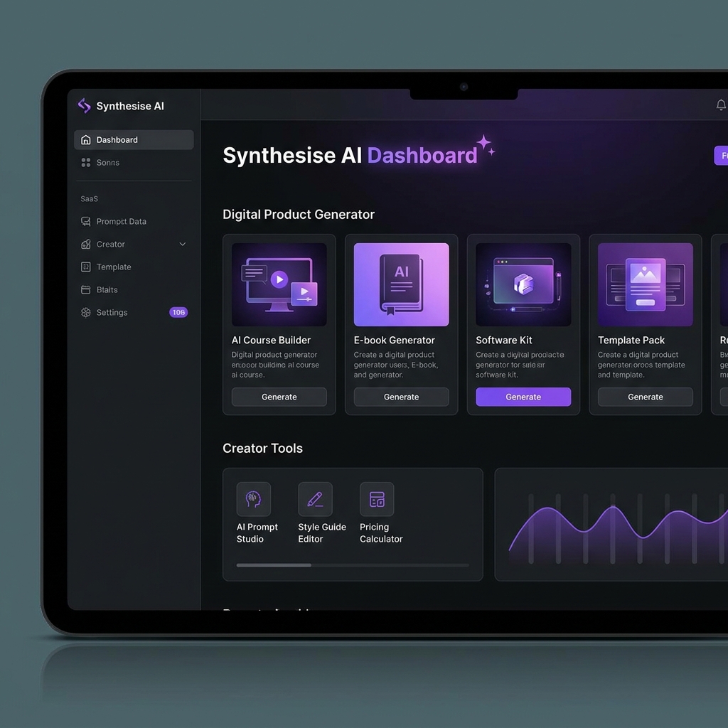Click the Template Pack thumbnail image
Image resolution: width=728 pixels, height=728 pixels.
tap(646, 284)
